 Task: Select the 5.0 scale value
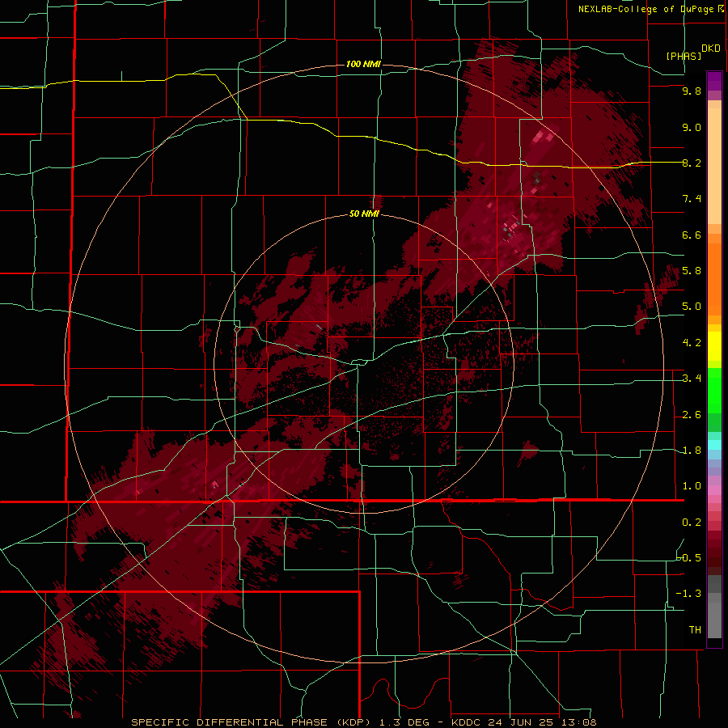point(692,307)
